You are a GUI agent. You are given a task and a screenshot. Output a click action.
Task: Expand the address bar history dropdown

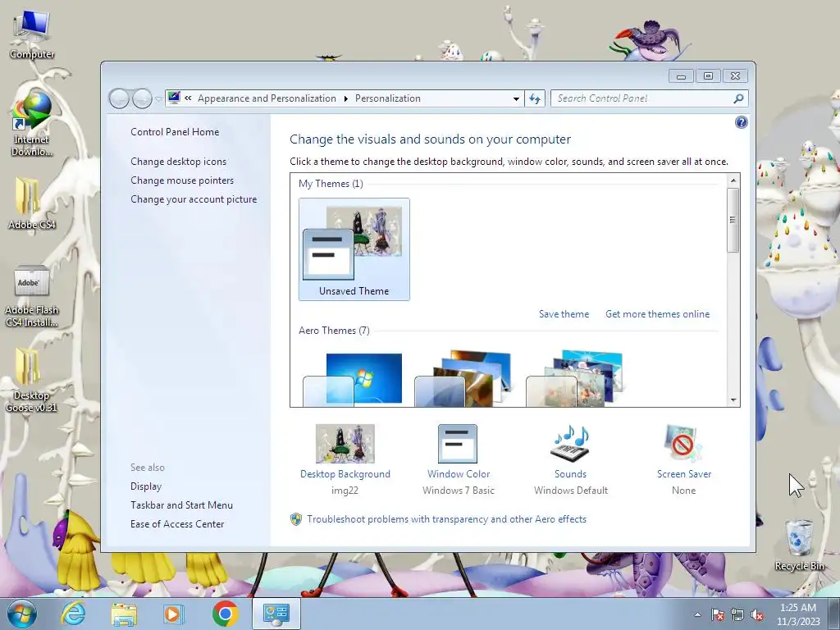(x=516, y=98)
